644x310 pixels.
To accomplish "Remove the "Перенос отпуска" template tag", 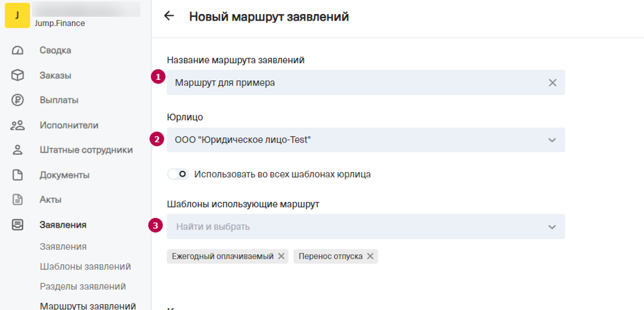I will (x=370, y=256).
